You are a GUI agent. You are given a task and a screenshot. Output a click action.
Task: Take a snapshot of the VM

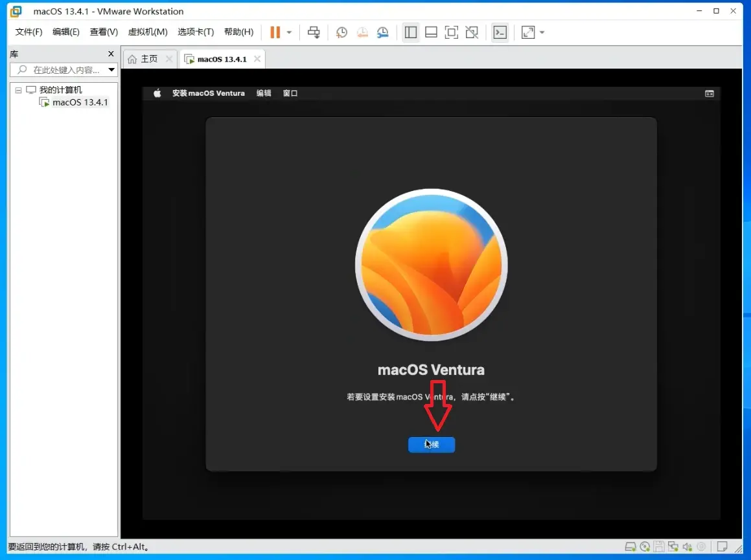pyautogui.click(x=341, y=32)
